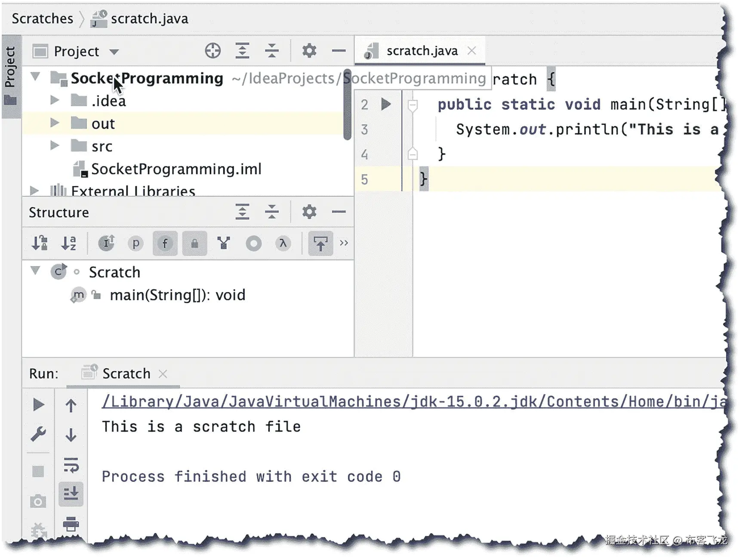The image size is (742, 560).
Task: Click fold end marker on line 4
Action: 413,153
